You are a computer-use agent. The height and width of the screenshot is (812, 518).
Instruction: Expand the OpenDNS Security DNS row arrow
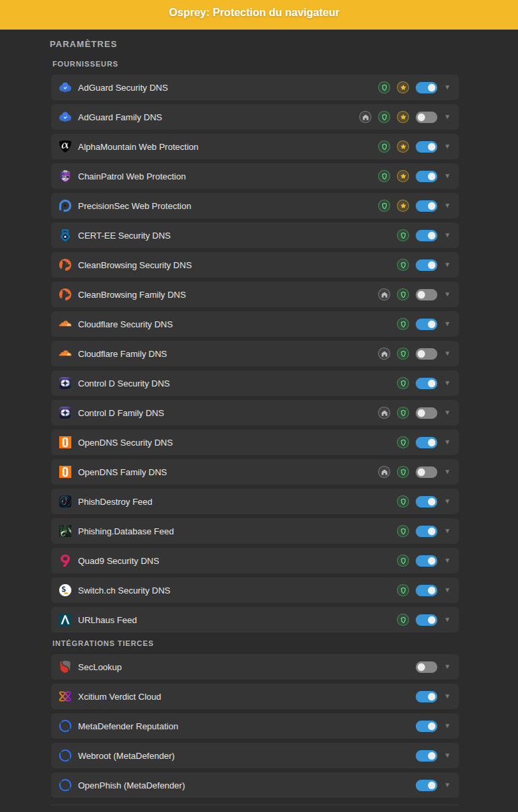pyautogui.click(x=447, y=442)
